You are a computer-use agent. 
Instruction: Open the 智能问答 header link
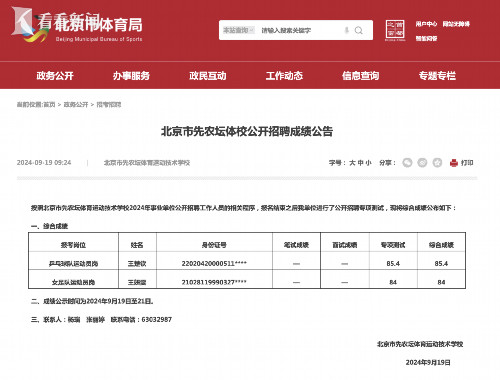[x=426, y=38]
